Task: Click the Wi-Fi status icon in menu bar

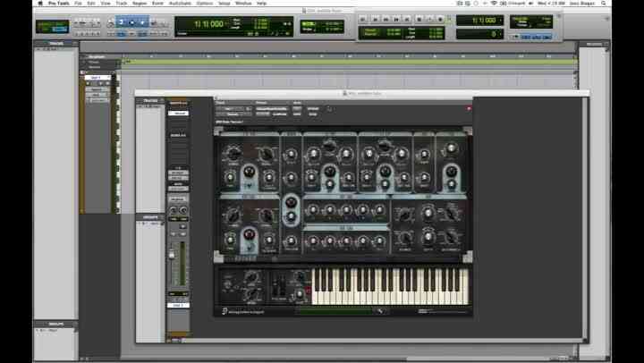Action: click(494, 3)
